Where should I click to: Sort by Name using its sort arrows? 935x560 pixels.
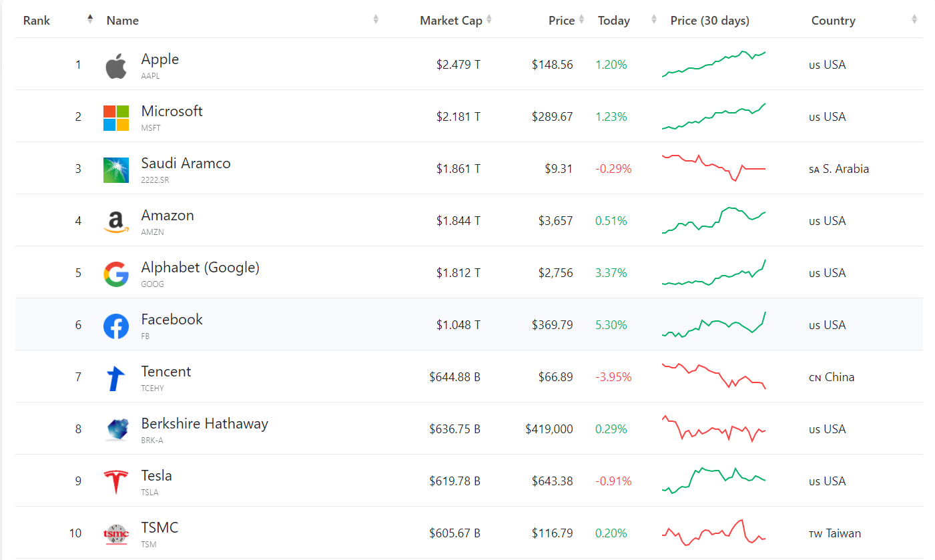[376, 19]
